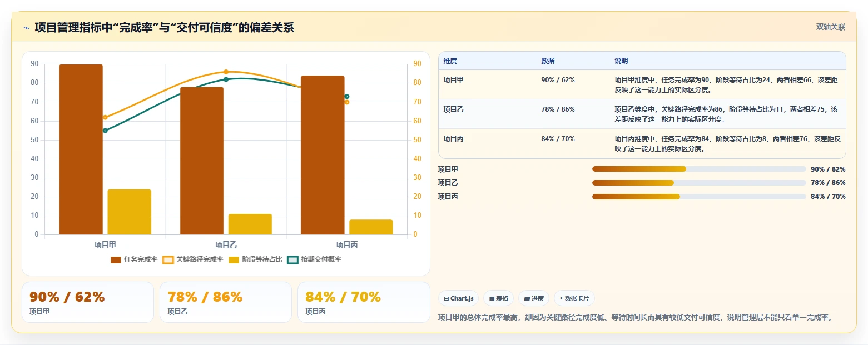The width and height of the screenshot is (868, 345).
Task: Toggle the 关键路径完成率 legend entry
Action: click(193, 259)
